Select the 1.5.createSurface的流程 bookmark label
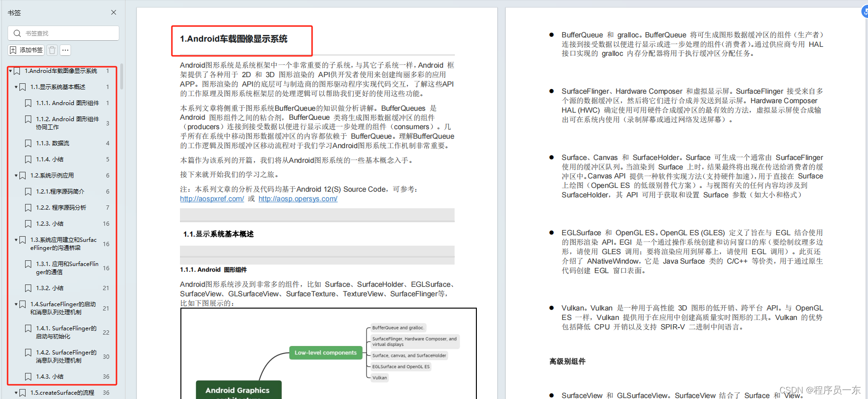This screenshot has width=868, height=399. (62, 393)
